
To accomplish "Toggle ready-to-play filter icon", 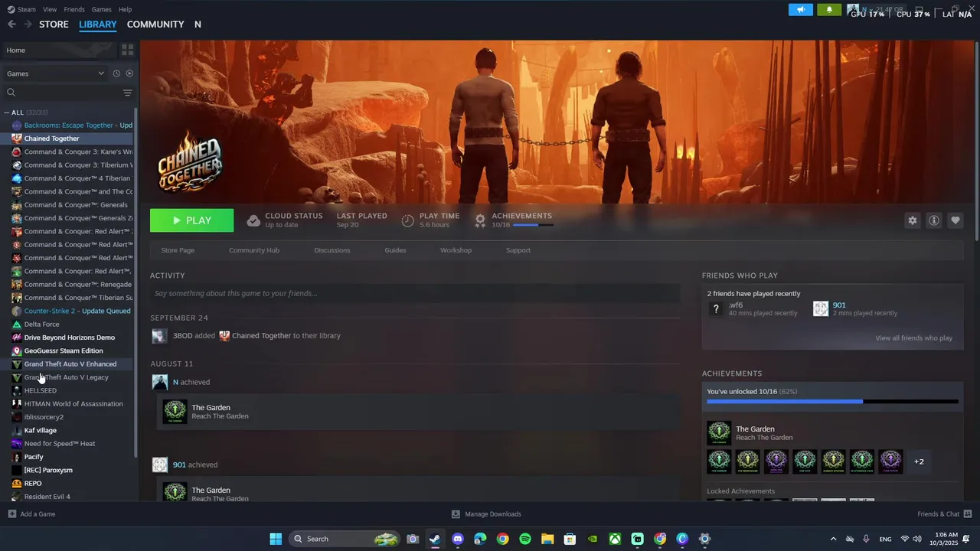I will pos(129,73).
